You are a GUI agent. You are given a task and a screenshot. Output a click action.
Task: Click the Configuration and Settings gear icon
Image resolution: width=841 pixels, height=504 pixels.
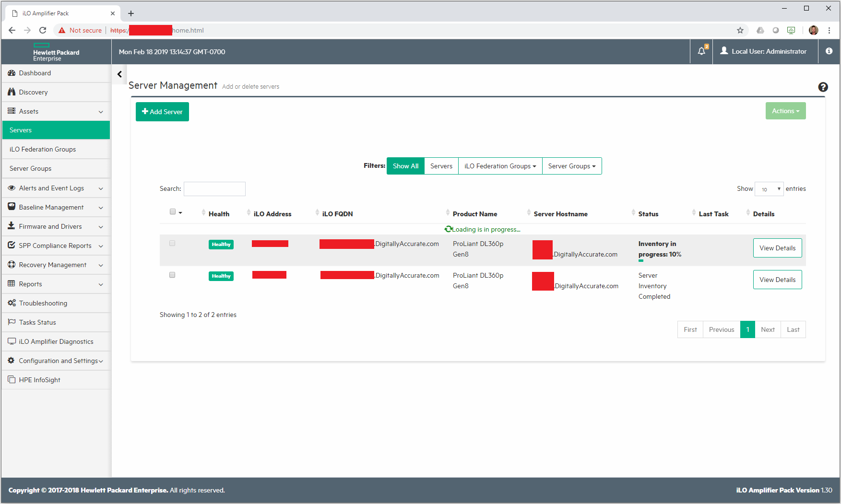pos(12,360)
